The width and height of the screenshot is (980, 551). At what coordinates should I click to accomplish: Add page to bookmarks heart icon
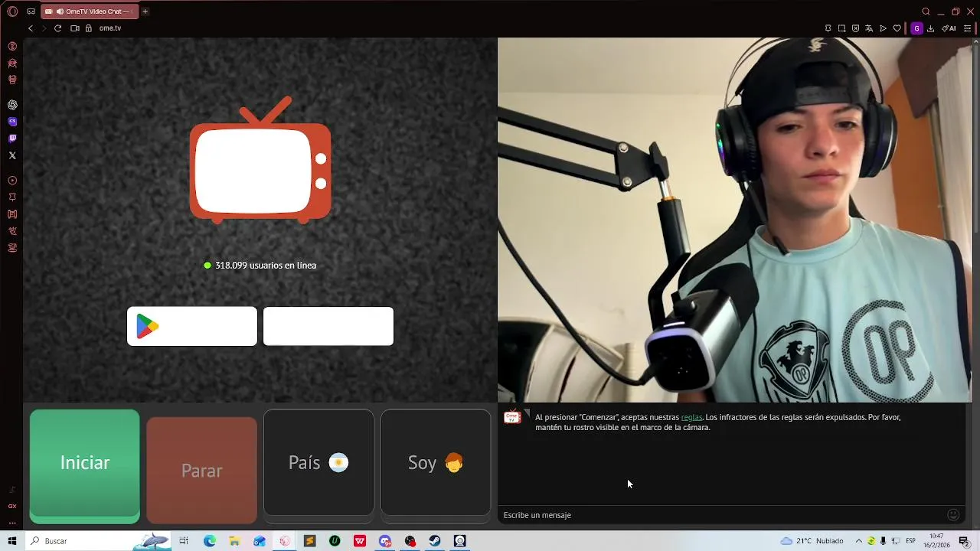(897, 28)
